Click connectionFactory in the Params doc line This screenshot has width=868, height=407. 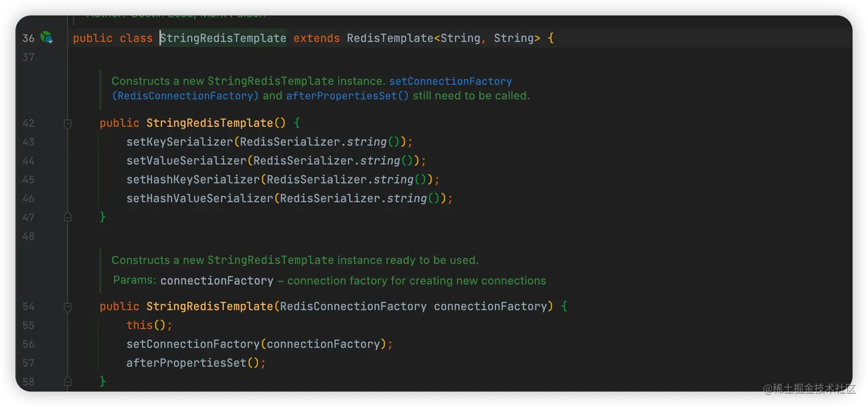pos(217,281)
